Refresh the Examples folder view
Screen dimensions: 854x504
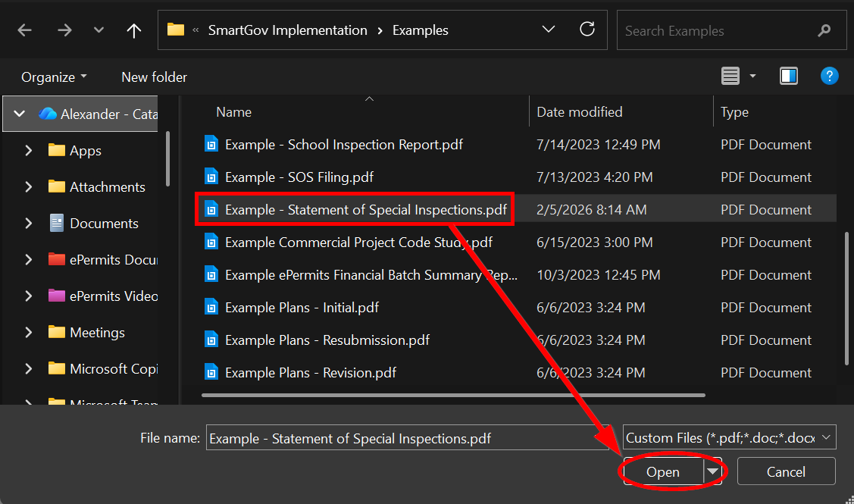587,30
